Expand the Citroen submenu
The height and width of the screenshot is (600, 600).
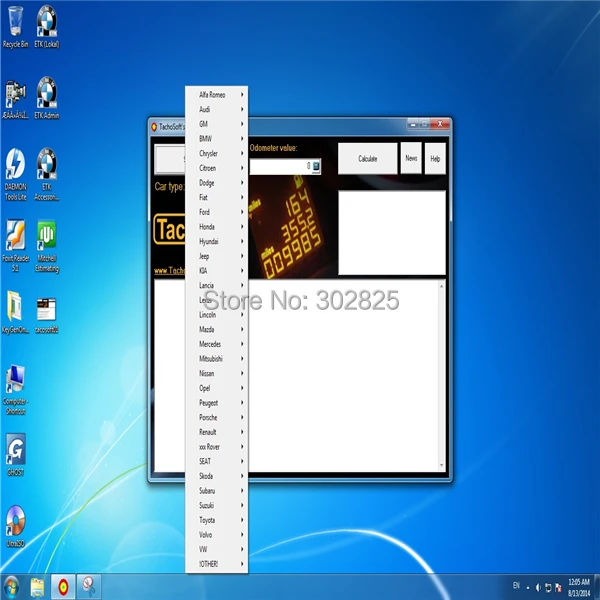217,168
